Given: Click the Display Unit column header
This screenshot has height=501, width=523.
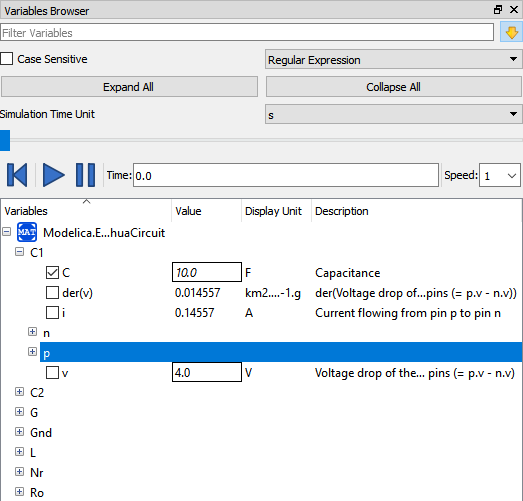Looking at the screenshot, I should coord(276,211).
